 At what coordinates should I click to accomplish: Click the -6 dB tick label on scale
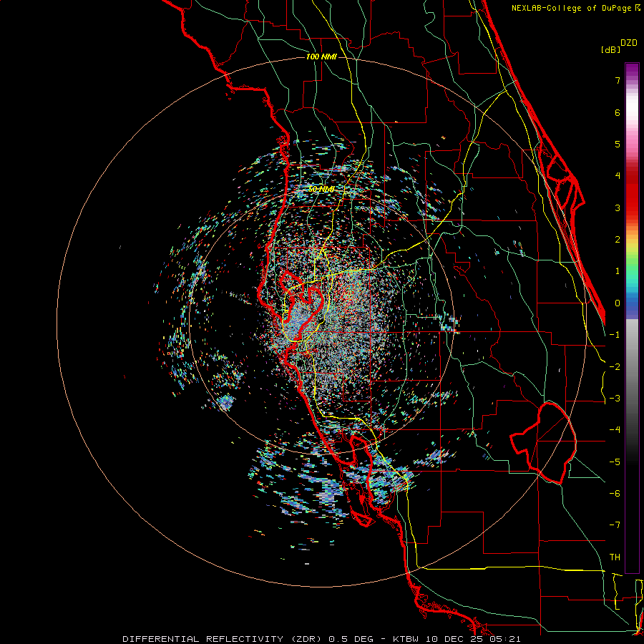[615, 494]
